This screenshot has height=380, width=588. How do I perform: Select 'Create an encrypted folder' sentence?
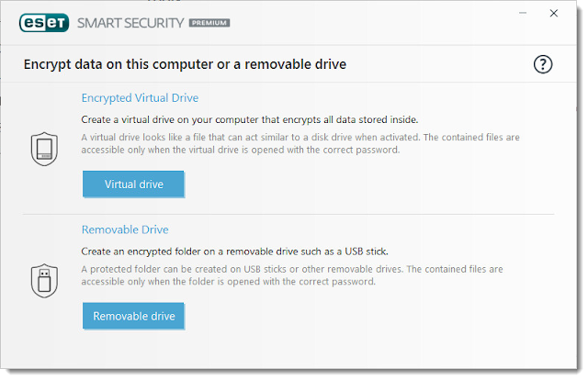coord(234,251)
